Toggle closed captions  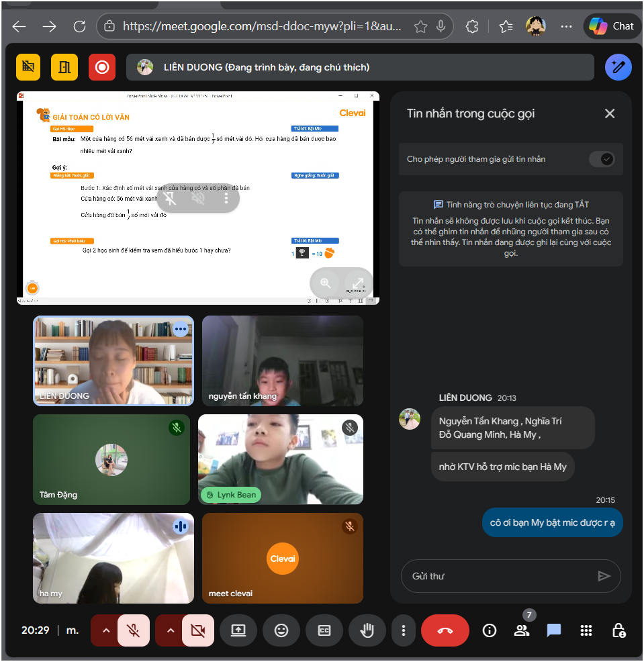click(x=324, y=630)
